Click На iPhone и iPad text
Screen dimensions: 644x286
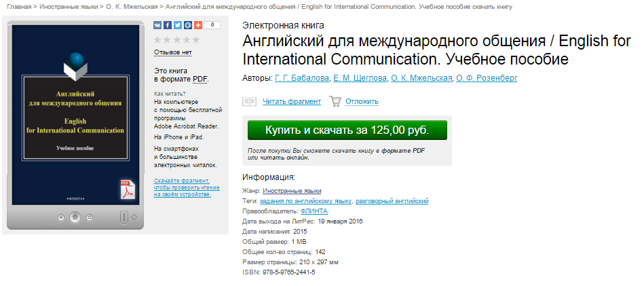178,137
